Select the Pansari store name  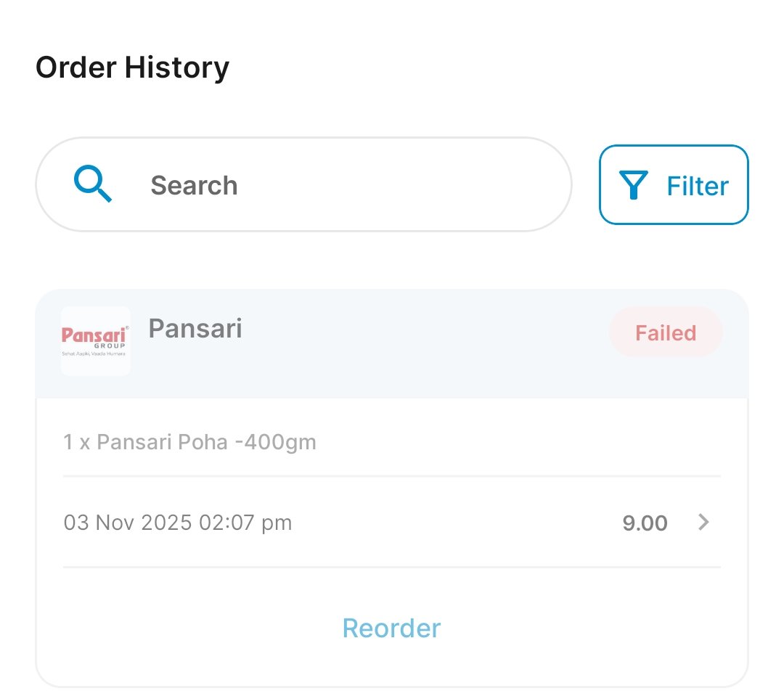click(195, 329)
